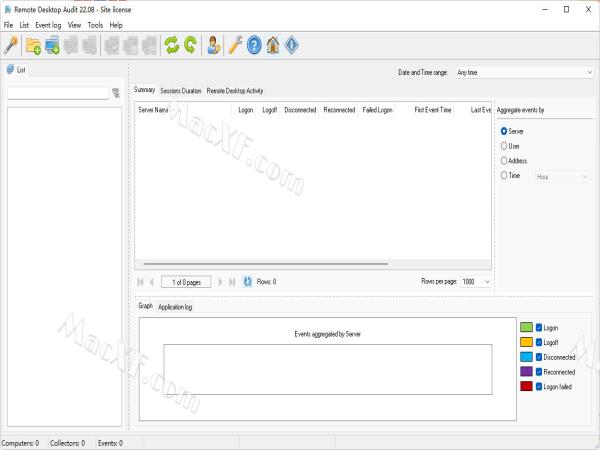Open the Date and Time range dropdown
Viewport: 600px width, 450px height.
point(525,72)
